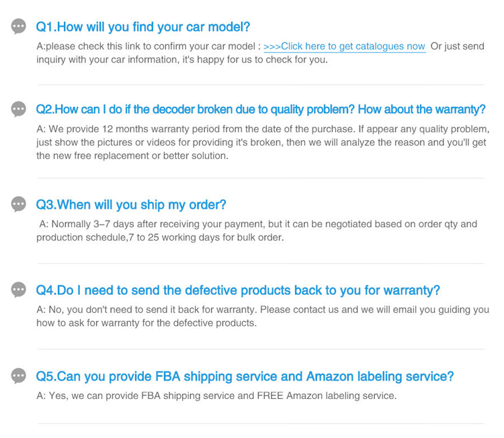The image size is (504, 438).
Task: Click the divider line below the Q3 answer
Action: coord(261,263)
